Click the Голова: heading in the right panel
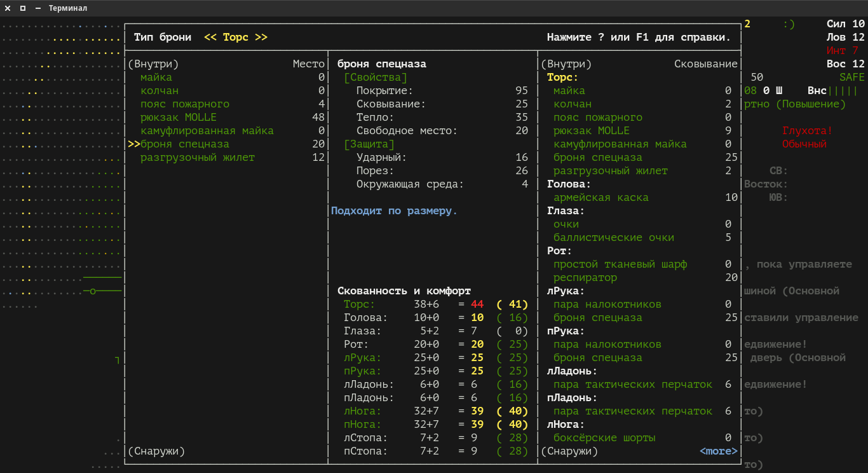 569,184
